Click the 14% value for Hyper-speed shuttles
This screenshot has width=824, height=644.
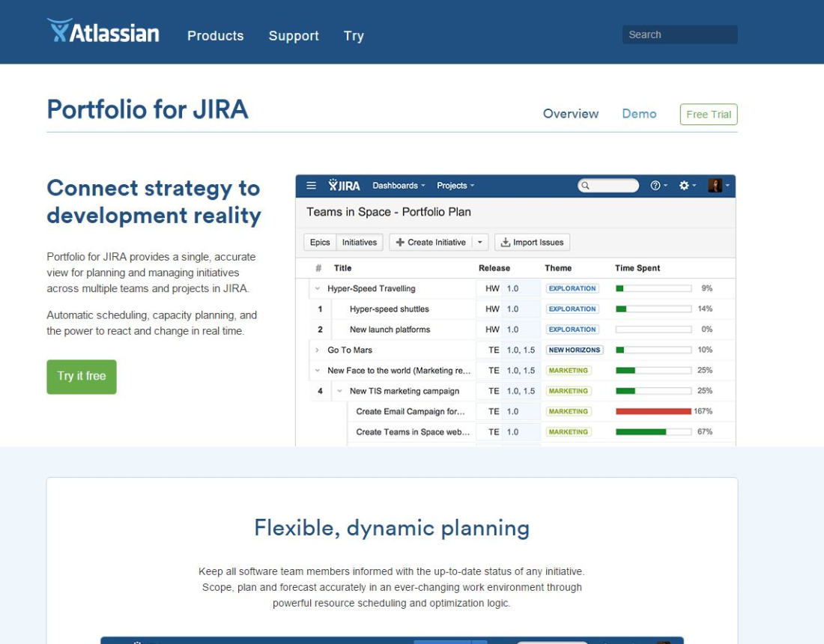tap(705, 309)
